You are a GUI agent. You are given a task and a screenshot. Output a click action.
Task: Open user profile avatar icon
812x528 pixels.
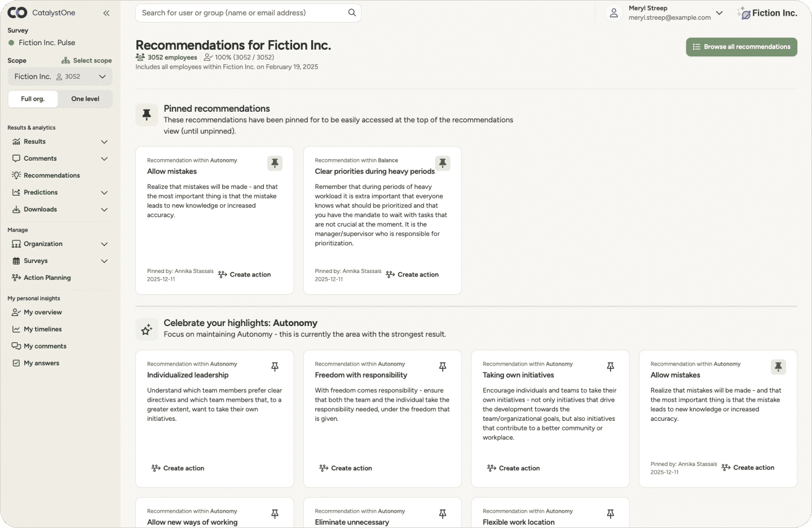(x=614, y=13)
